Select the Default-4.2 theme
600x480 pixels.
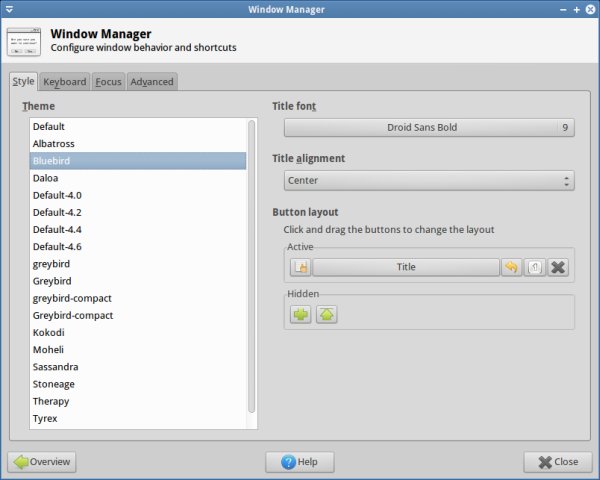click(x=138, y=212)
